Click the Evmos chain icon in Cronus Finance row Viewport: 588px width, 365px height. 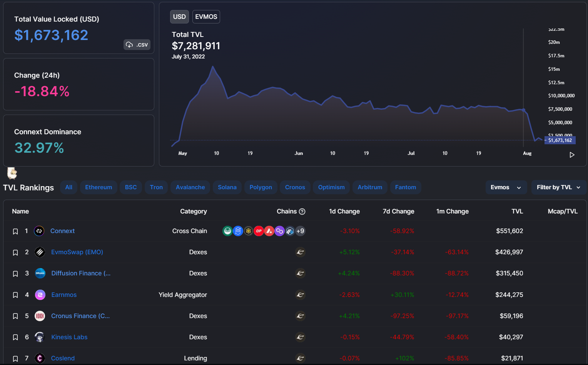click(300, 316)
